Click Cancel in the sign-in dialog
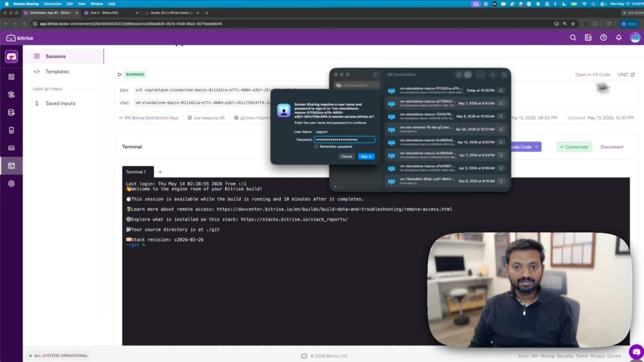644x362 pixels. coord(347,156)
